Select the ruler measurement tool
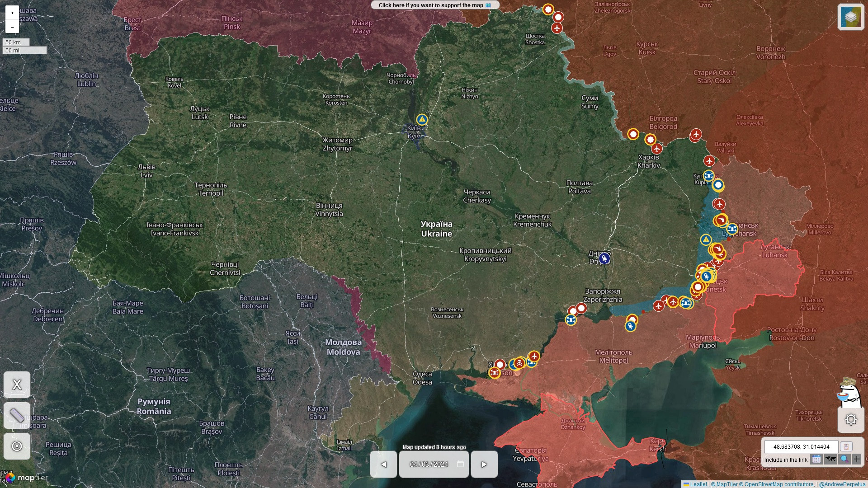868x488 pixels. tap(17, 415)
